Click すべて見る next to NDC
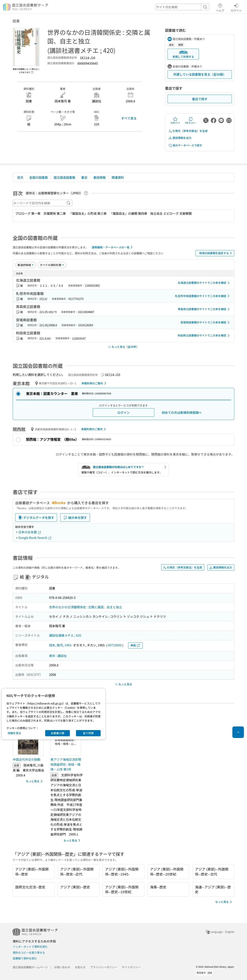Image resolution: width=247 pixels, height=980 pixels. tap(129, 118)
